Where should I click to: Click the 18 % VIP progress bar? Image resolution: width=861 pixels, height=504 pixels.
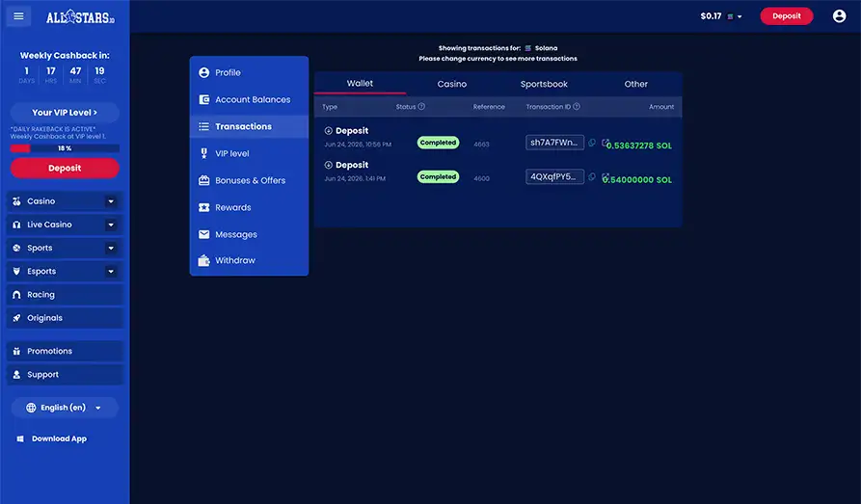pos(65,148)
